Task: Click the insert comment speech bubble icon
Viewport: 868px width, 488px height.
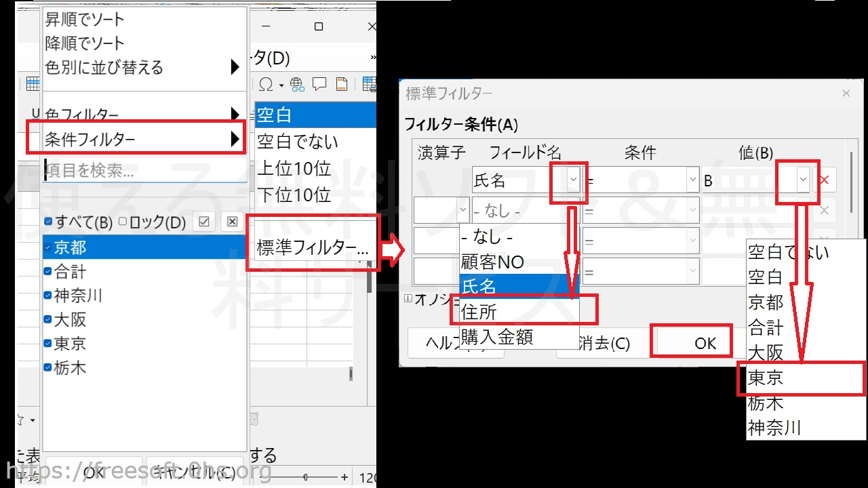Action: (x=319, y=84)
